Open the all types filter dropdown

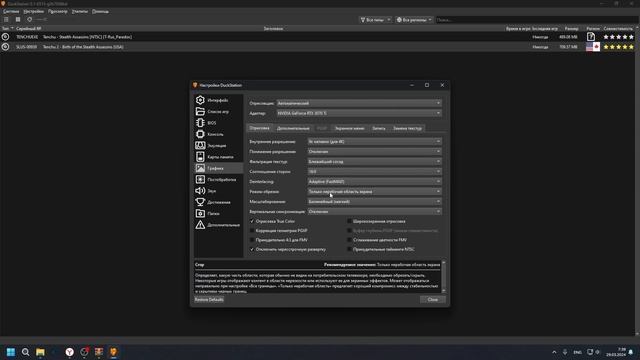coord(375,20)
